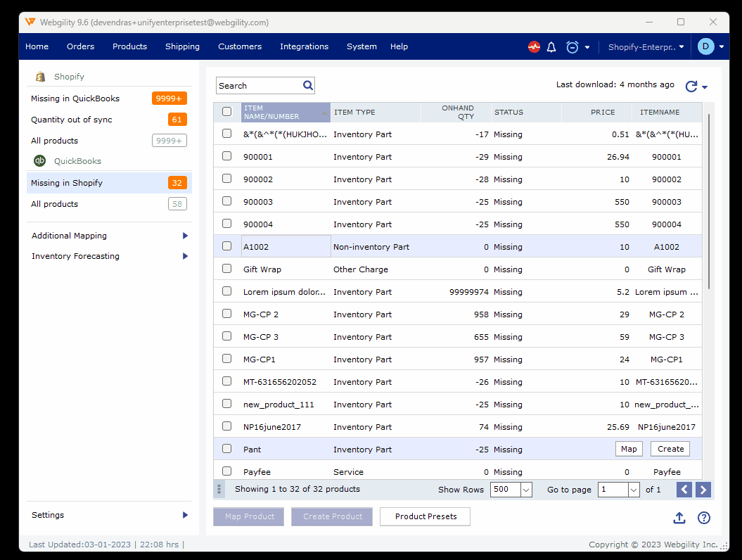Open the user avatar D
The image size is (742, 560).
(x=705, y=46)
